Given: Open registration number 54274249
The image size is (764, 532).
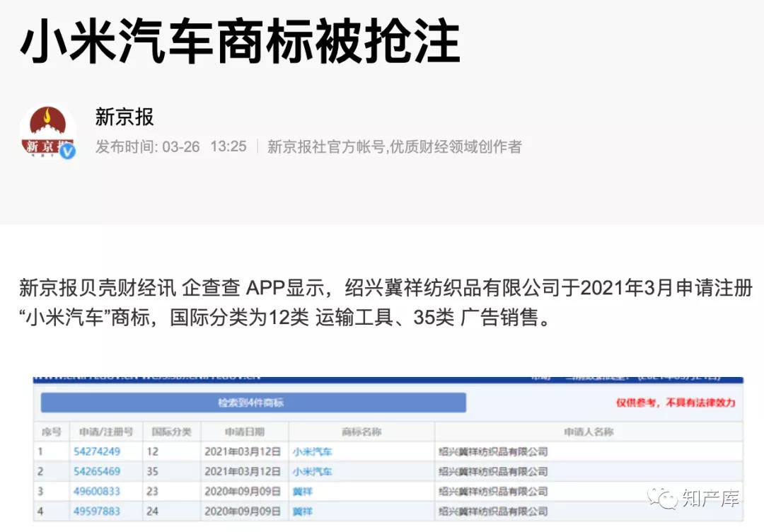Looking at the screenshot, I should coord(97,451).
